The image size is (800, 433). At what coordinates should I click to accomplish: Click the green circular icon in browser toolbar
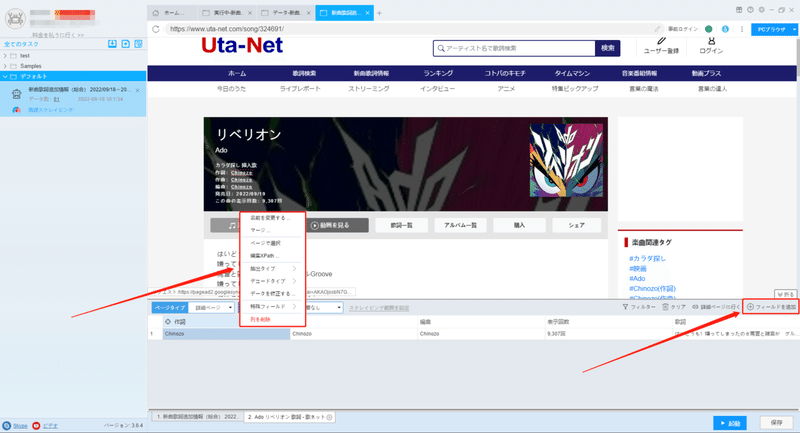tap(708, 29)
